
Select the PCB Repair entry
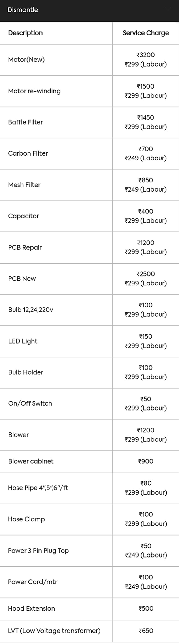[25, 248]
